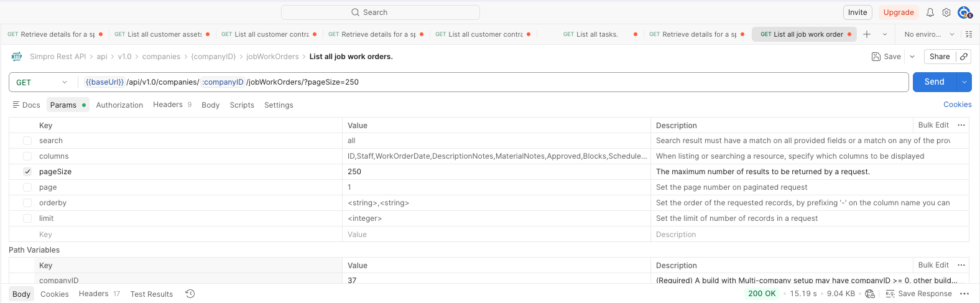The width and height of the screenshot is (980, 303).
Task: Open the variables side panel icon
Action: pos(969,34)
